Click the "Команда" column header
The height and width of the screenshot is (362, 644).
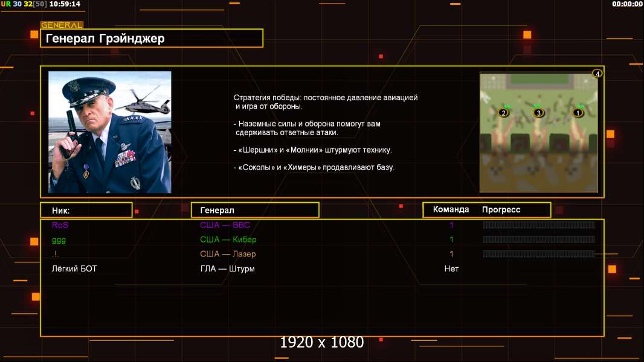pyautogui.click(x=451, y=209)
